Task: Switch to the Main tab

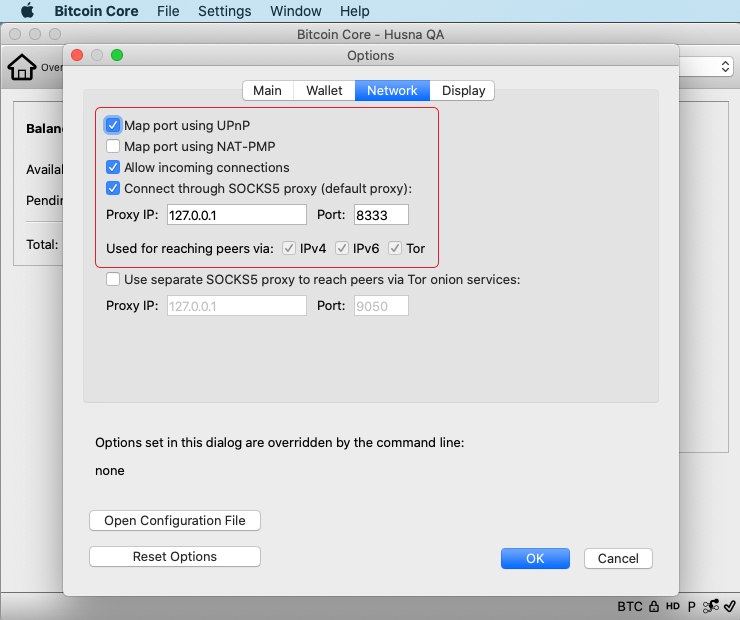Action: (x=268, y=91)
